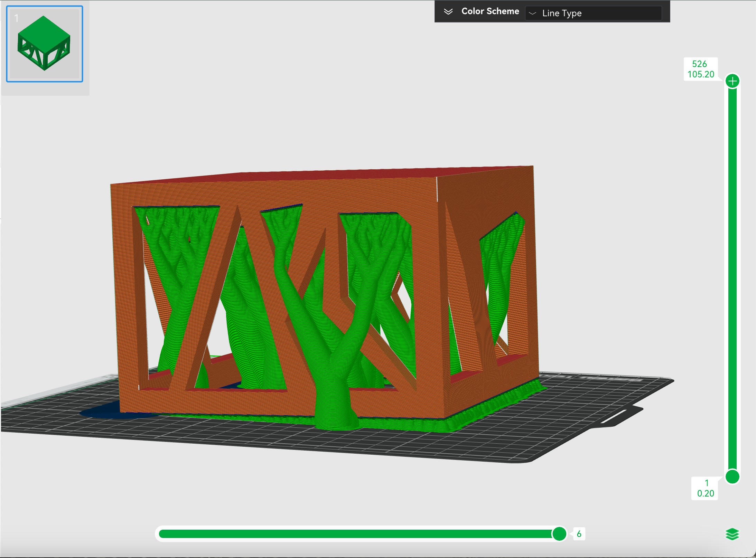Collapse the Color Scheme panel with double chevron

(x=448, y=12)
